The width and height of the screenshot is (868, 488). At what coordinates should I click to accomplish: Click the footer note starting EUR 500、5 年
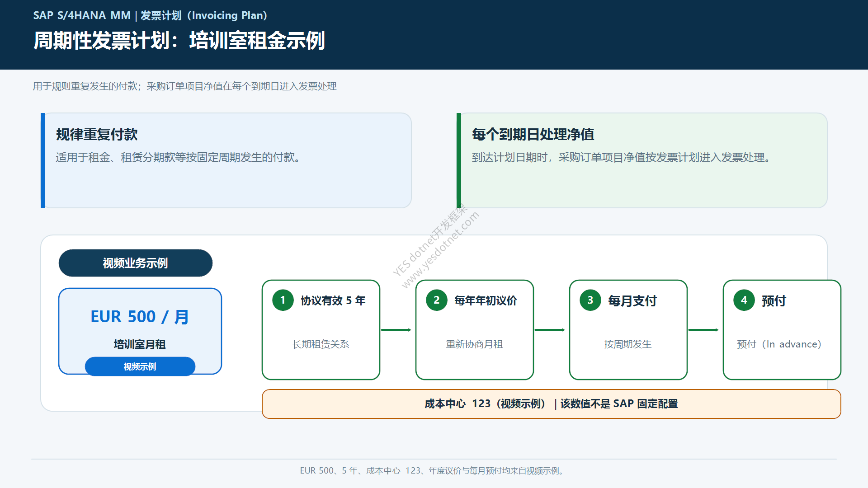coord(433,471)
